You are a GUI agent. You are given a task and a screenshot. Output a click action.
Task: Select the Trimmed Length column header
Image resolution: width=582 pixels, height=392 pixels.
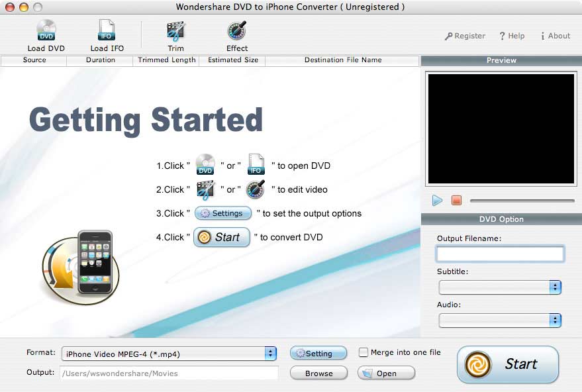pyautogui.click(x=166, y=60)
